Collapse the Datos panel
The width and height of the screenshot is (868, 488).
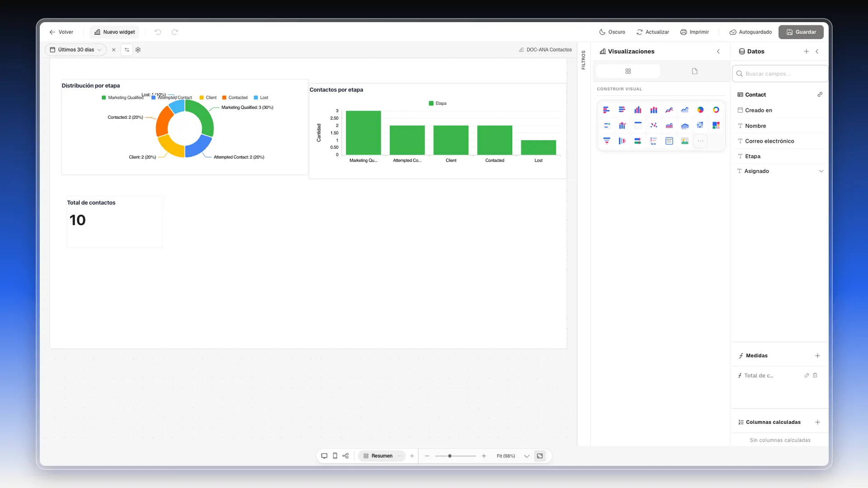[817, 52]
